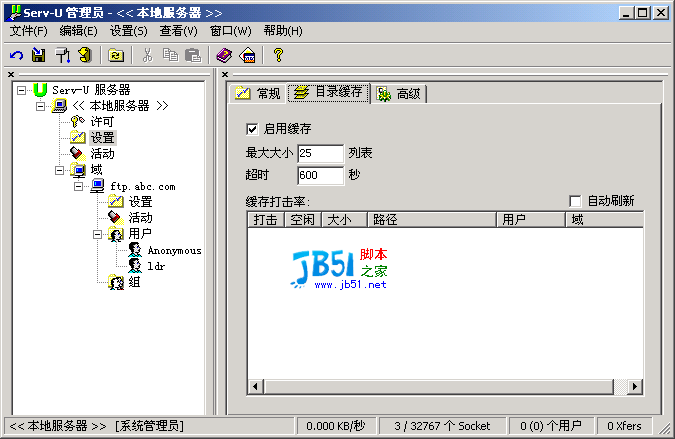This screenshot has width=675, height=439.
Task: Click the paste clipboard toolbar icon
Action: [x=193, y=56]
